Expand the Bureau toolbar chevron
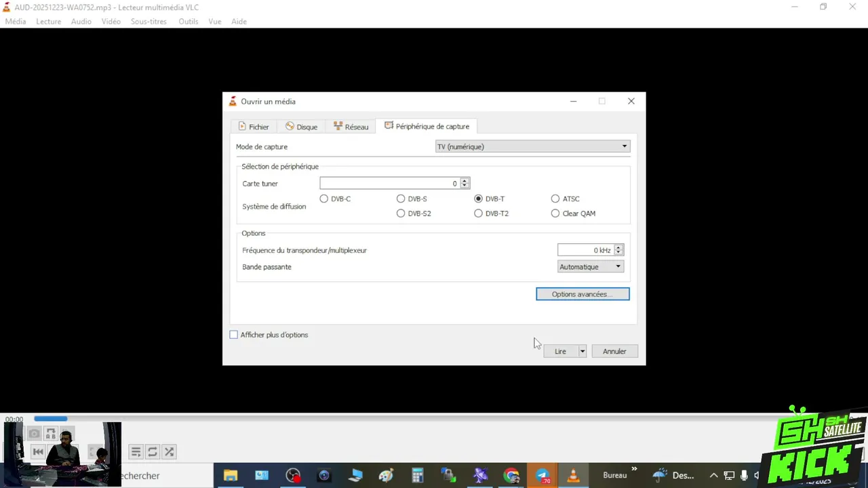Screen dimensions: 868x488 [x=635, y=469]
